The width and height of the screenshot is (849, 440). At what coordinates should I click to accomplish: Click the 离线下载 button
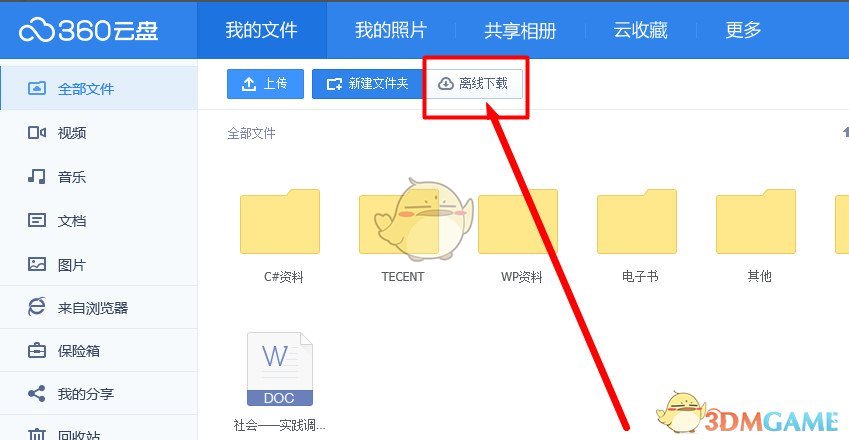tap(475, 84)
